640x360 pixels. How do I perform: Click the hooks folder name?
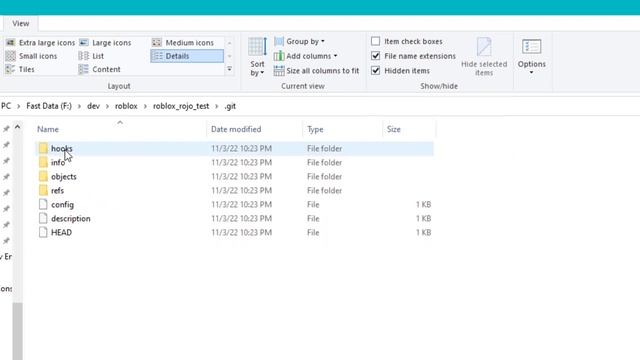click(62, 149)
